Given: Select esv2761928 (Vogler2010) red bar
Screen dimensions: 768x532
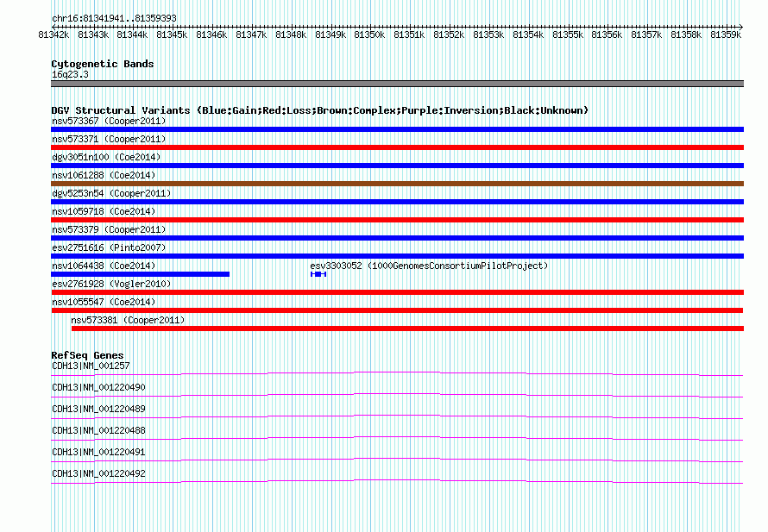Looking at the screenshot, I should (397, 292).
